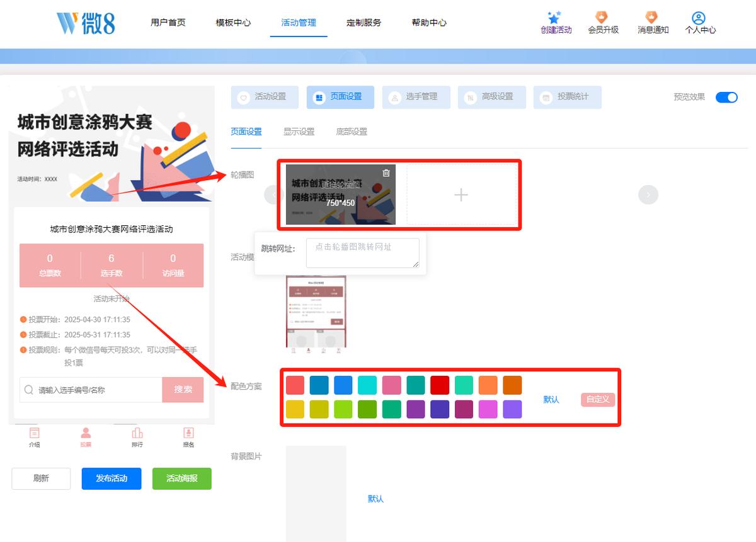This screenshot has width=756, height=542.
Task: Click the 总票数 counter in preview
Action: (50, 265)
